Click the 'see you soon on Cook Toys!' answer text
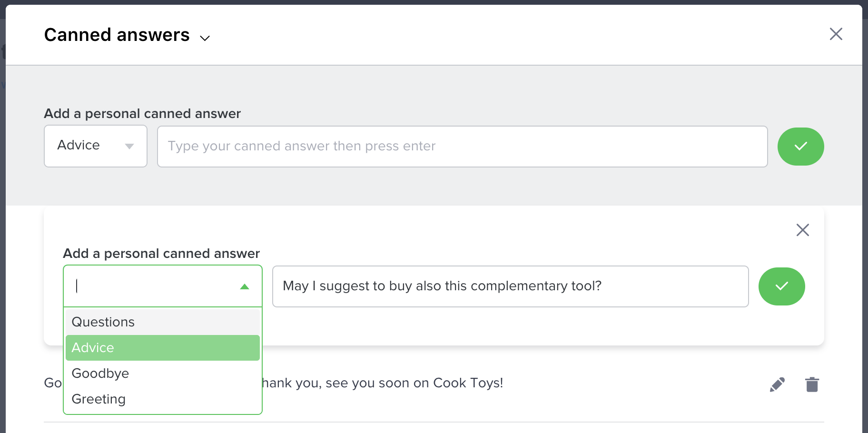Image resolution: width=868 pixels, height=433 pixels. coord(383,383)
